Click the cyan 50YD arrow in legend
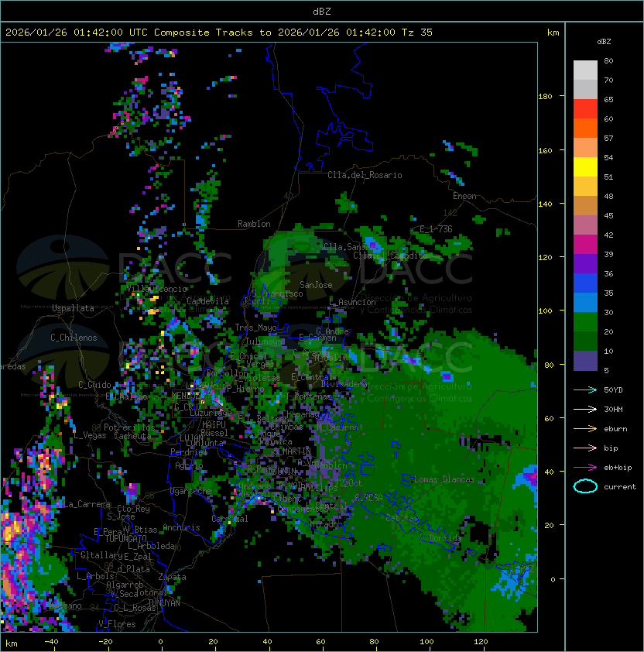The height and width of the screenshot is (652, 644). [585, 389]
